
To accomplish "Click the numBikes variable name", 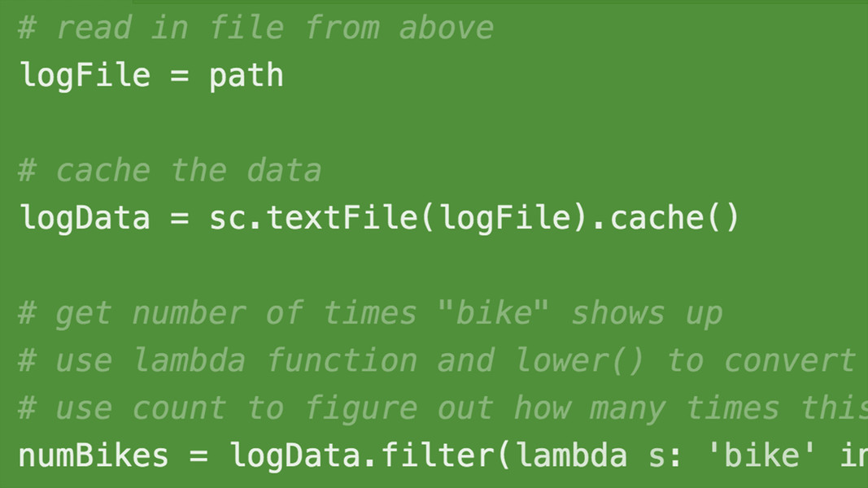I will [x=94, y=455].
